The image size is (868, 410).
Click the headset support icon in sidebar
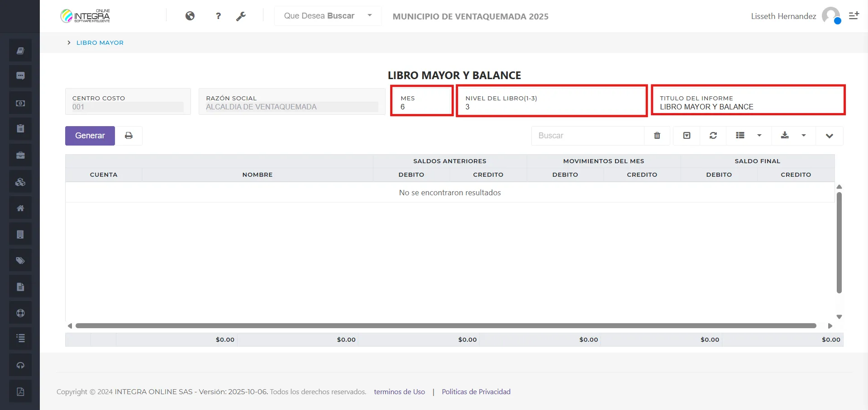(x=20, y=366)
